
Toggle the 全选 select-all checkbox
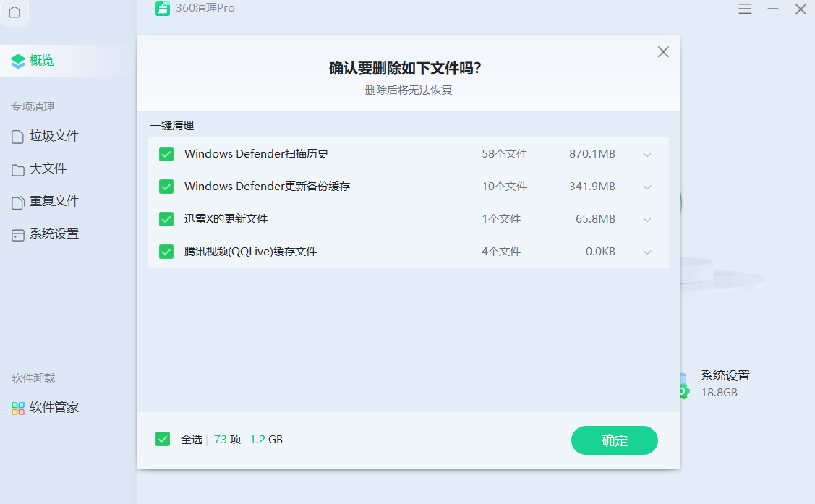(163, 439)
